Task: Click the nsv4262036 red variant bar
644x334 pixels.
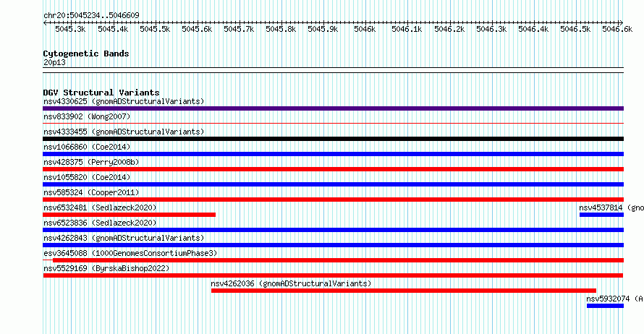Action: coord(404,291)
